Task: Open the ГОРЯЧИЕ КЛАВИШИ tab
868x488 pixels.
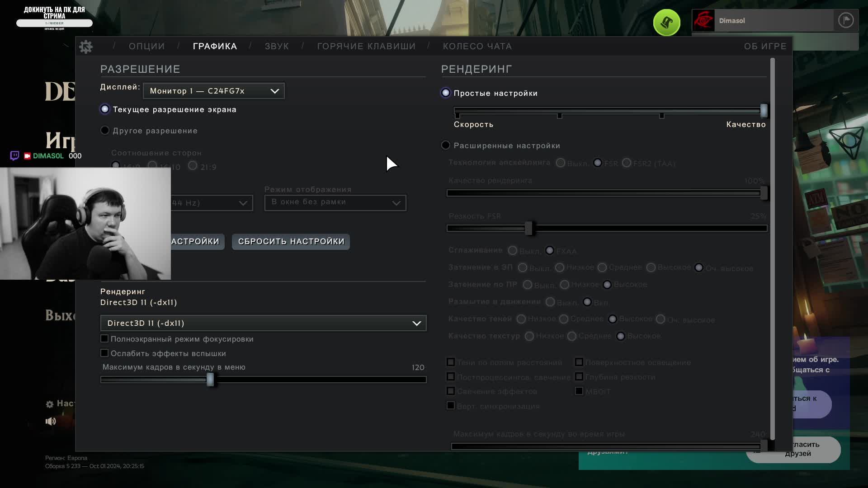Action: [366, 47]
